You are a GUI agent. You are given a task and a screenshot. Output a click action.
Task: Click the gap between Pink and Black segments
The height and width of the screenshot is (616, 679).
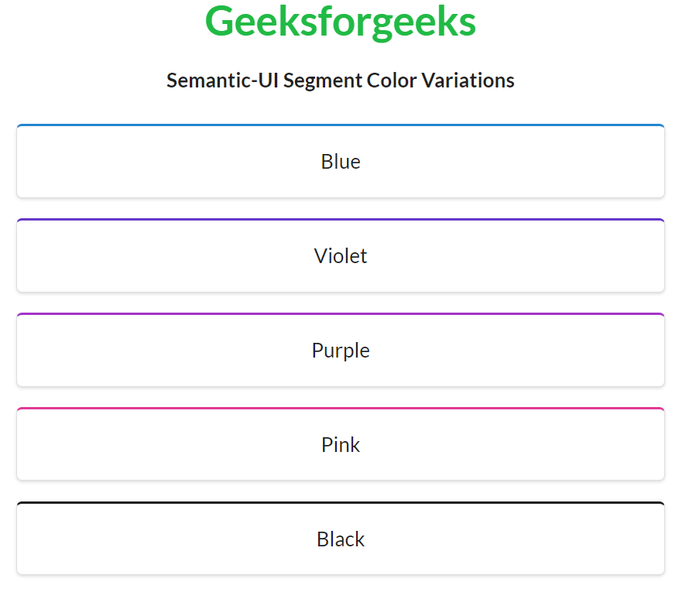click(x=341, y=491)
